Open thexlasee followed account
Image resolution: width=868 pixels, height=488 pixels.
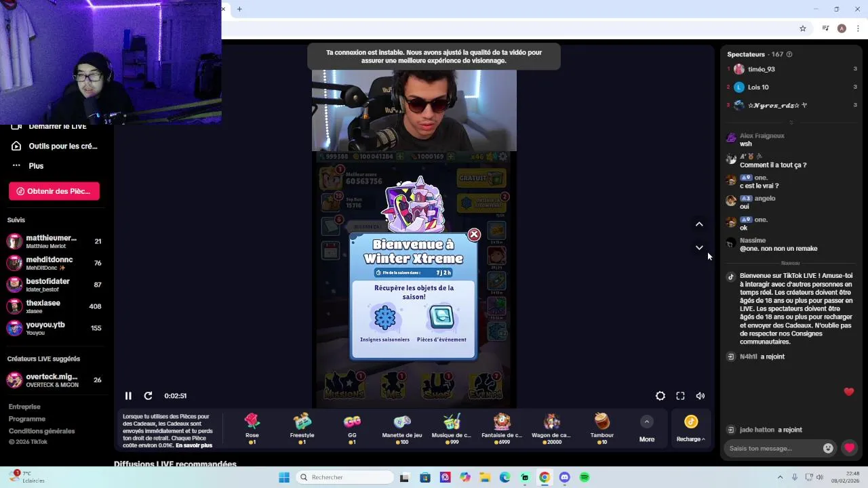54,306
